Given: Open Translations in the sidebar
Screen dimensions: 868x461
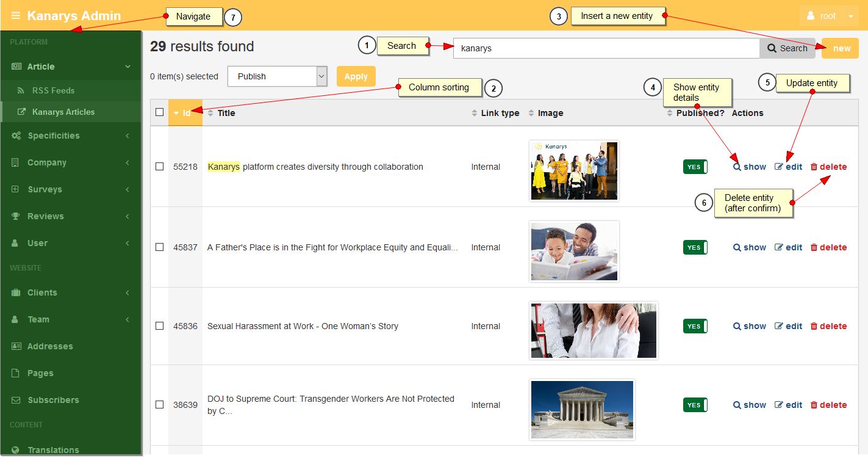Looking at the screenshot, I should [x=71, y=450].
